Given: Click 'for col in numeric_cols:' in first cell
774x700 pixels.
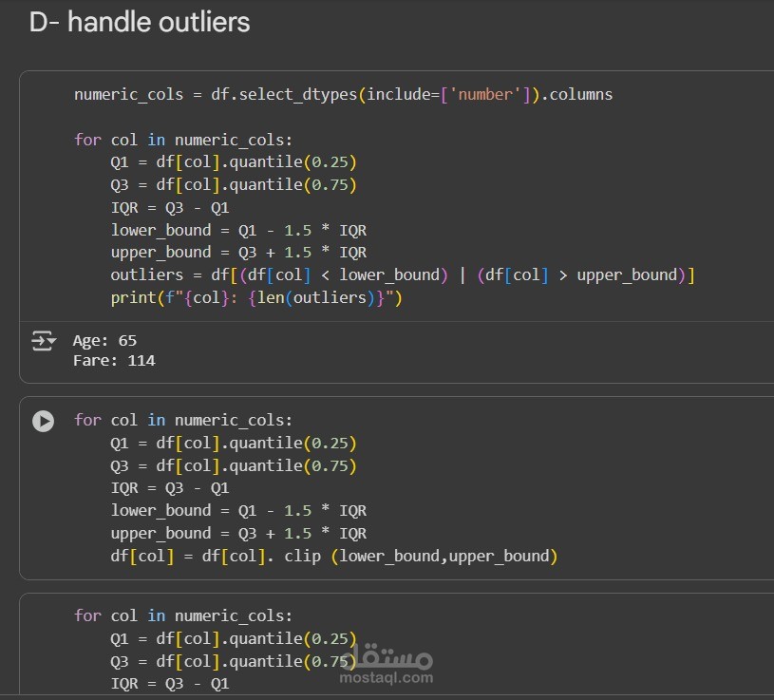Looking at the screenshot, I should 183,141.
